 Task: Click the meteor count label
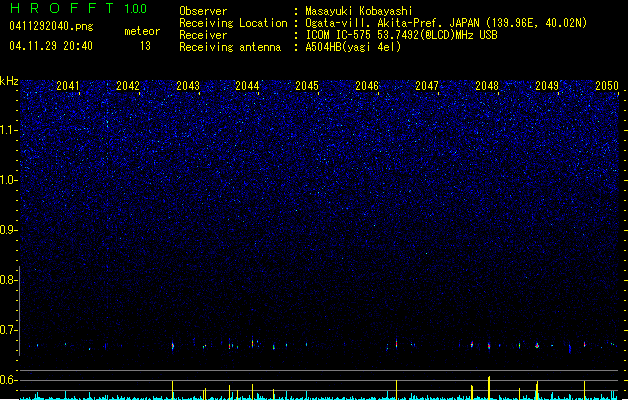pos(142,31)
